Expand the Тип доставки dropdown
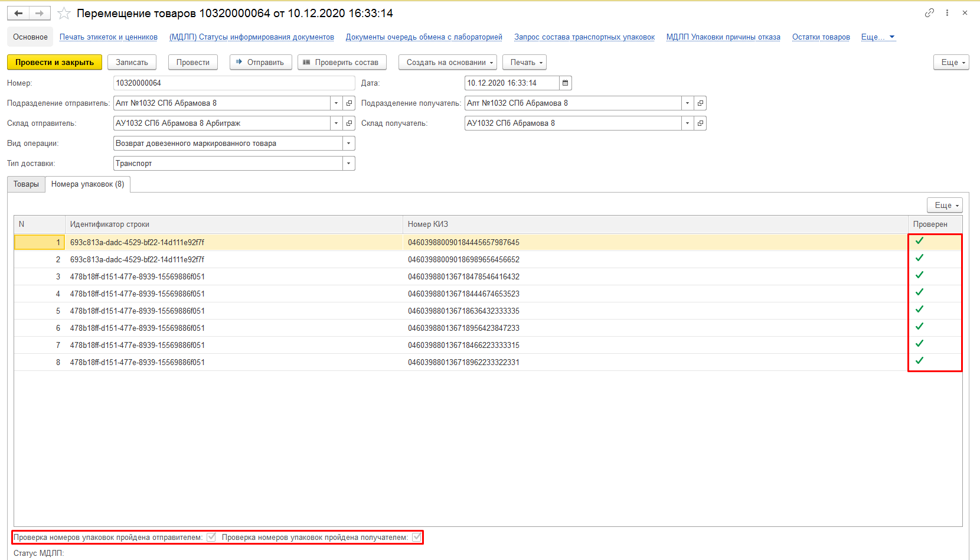 point(348,164)
